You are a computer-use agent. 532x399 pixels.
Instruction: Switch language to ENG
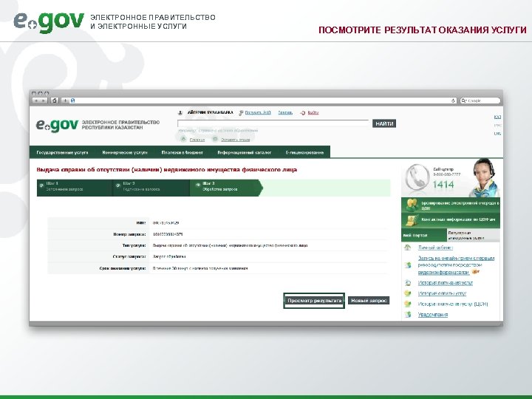click(497, 133)
